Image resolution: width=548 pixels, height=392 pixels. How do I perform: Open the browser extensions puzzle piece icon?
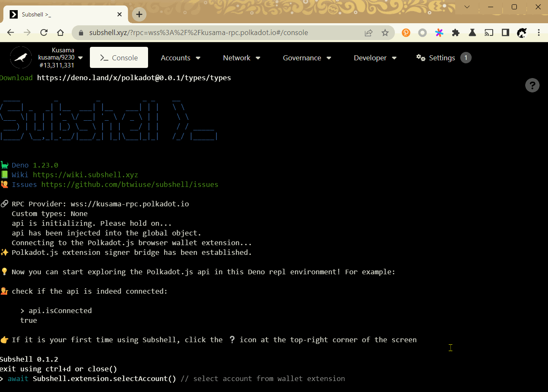pos(456,32)
